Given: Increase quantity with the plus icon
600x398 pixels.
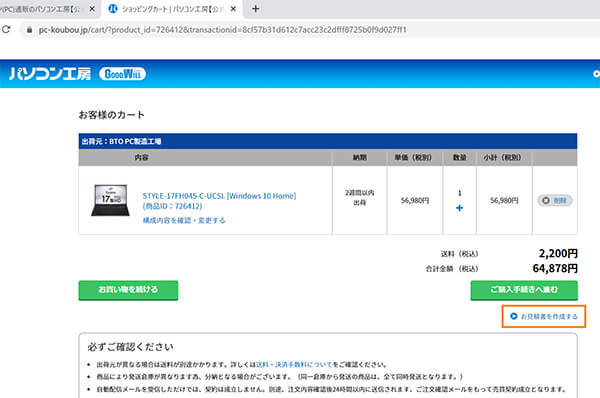Looking at the screenshot, I should 460,208.
